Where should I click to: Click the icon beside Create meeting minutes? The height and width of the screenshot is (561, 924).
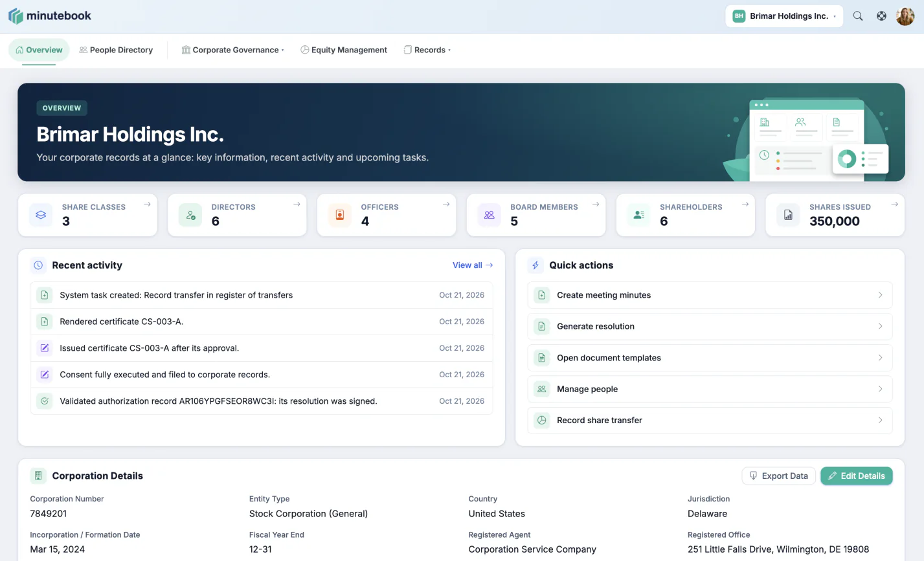[x=542, y=295]
